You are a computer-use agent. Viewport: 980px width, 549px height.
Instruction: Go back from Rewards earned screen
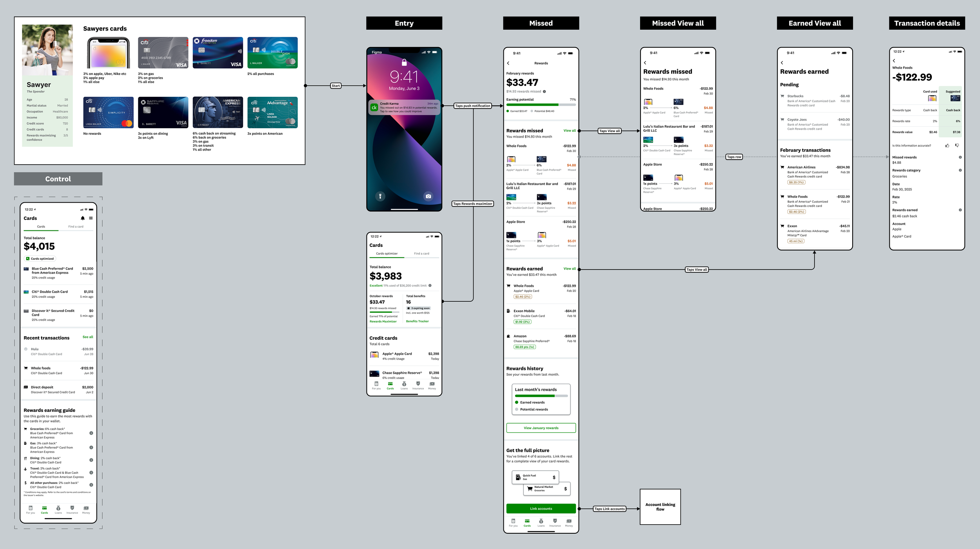(x=782, y=63)
